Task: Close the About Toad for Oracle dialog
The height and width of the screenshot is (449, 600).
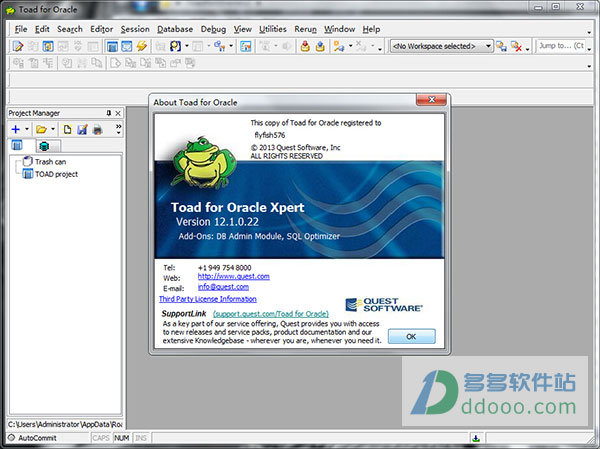Action: coord(431,100)
